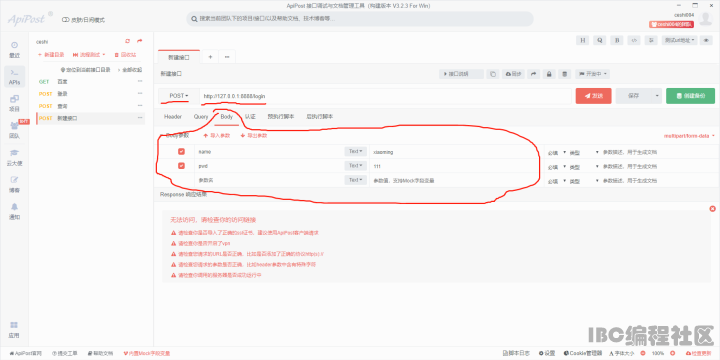The image size is (720, 360).
Task: Open Text type dropdown for name row
Action: click(355, 152)
